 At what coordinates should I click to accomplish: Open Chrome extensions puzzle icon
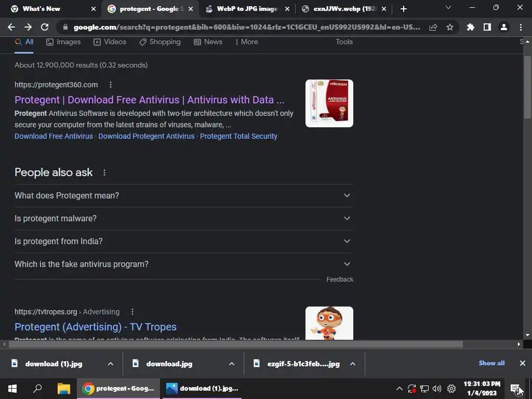click(470, 27)
